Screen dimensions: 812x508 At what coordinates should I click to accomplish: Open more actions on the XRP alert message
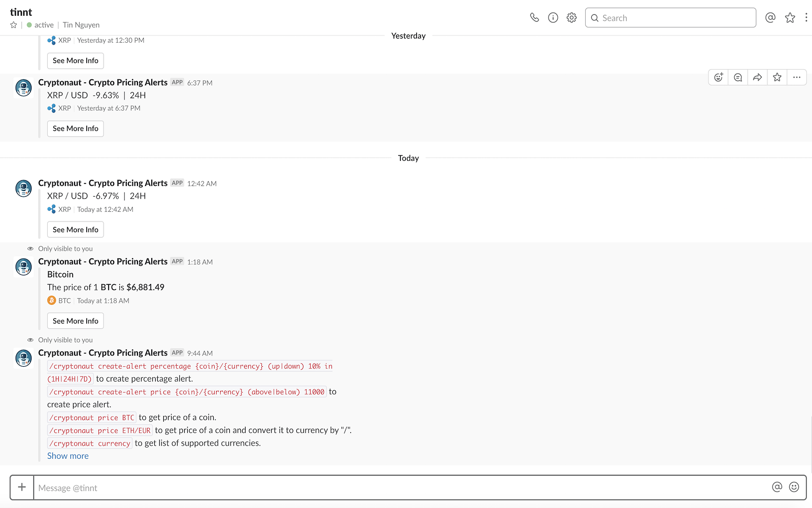coord(797,77)
